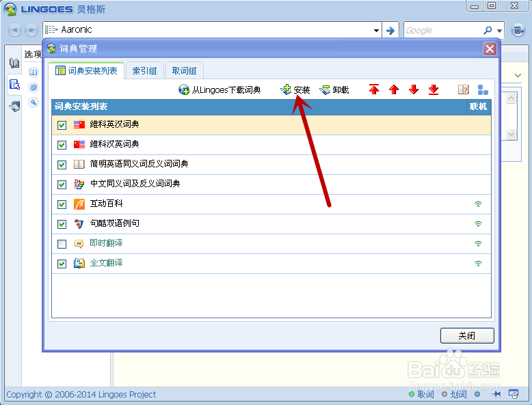Toggle 互动百科 checkbox
The width and height of the screenshot is (532, 405).
[62, 204]
